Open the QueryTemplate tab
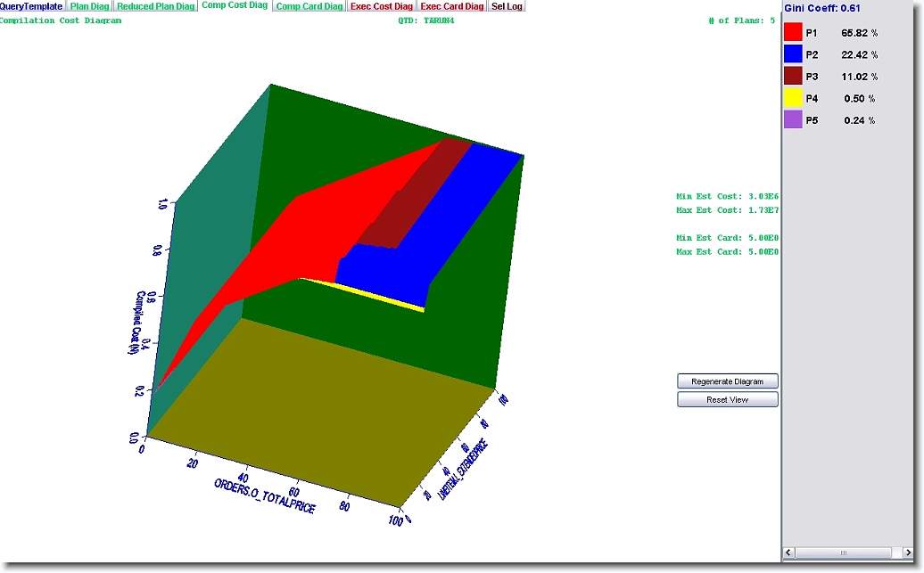Image resolution: width=924 pixels, height=573 pixels. tap(31, 6)
